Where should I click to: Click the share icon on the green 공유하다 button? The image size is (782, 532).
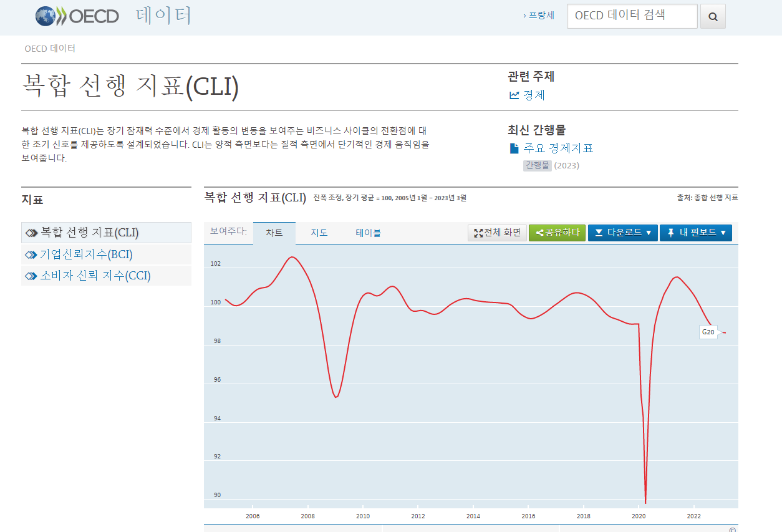pos(540,232)
